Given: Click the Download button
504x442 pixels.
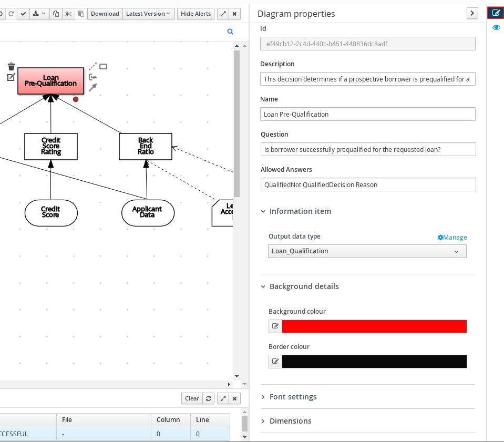Looking at the screenshot, I should [105, 14].
